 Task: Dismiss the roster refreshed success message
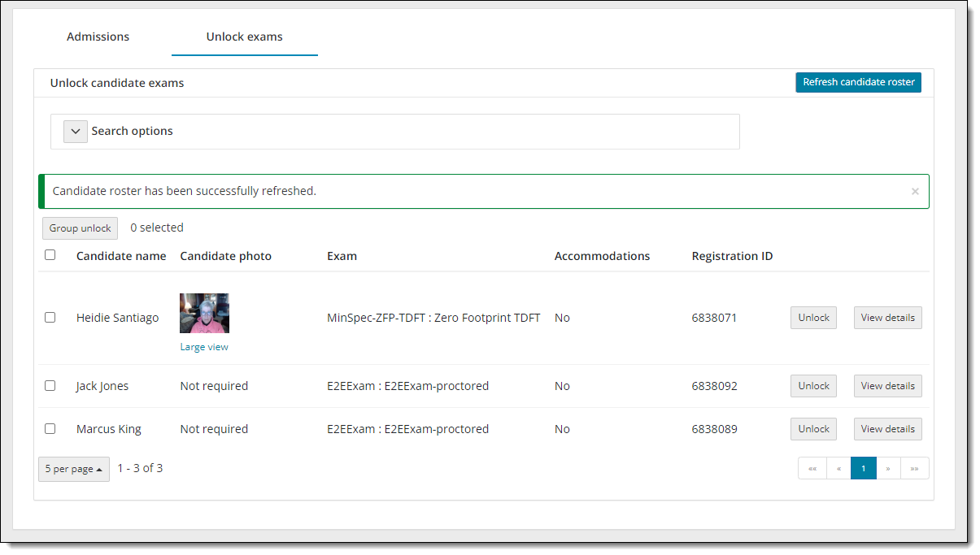click(x=915, y=192)
